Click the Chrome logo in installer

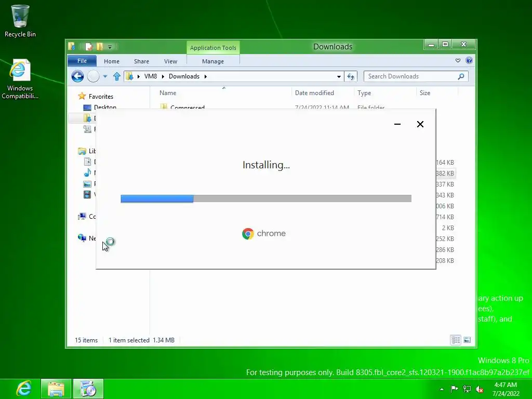coord(248,234)
